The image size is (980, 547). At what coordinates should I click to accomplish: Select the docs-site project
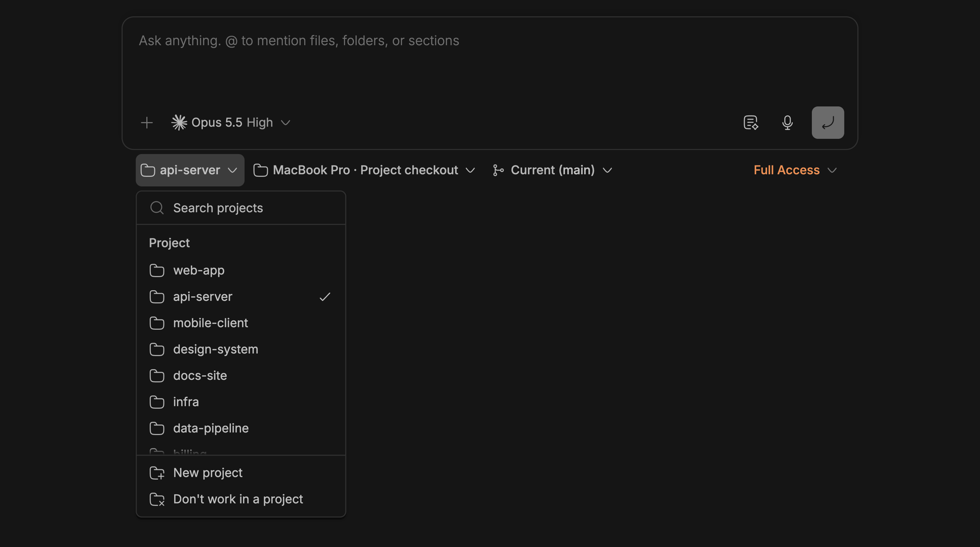241,376
